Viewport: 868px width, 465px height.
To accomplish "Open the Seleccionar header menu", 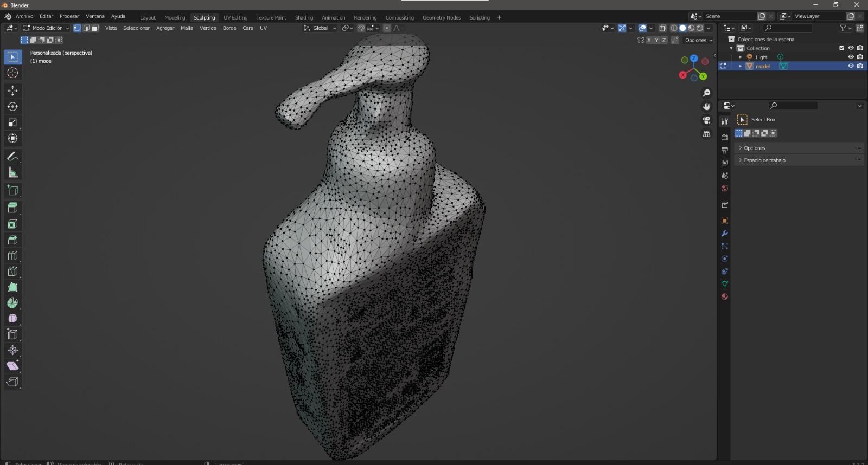I will click(136, 28).
